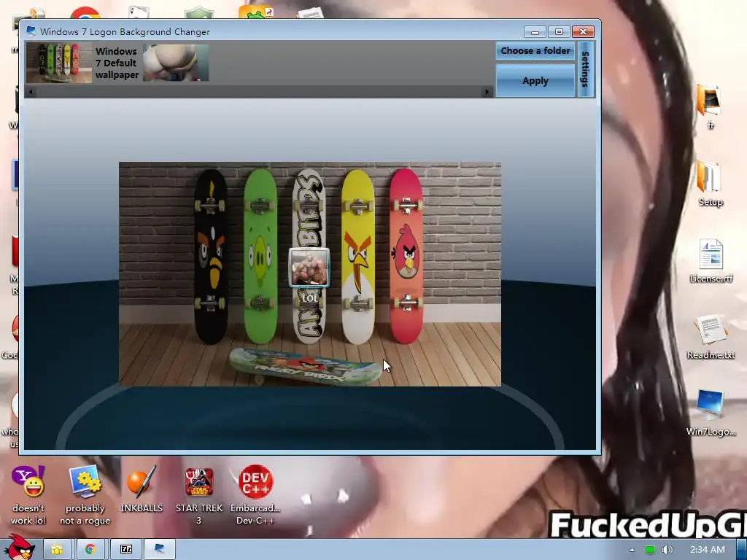
Task: Maximize the Logon Background Changer window
Action: coord(559,32)
